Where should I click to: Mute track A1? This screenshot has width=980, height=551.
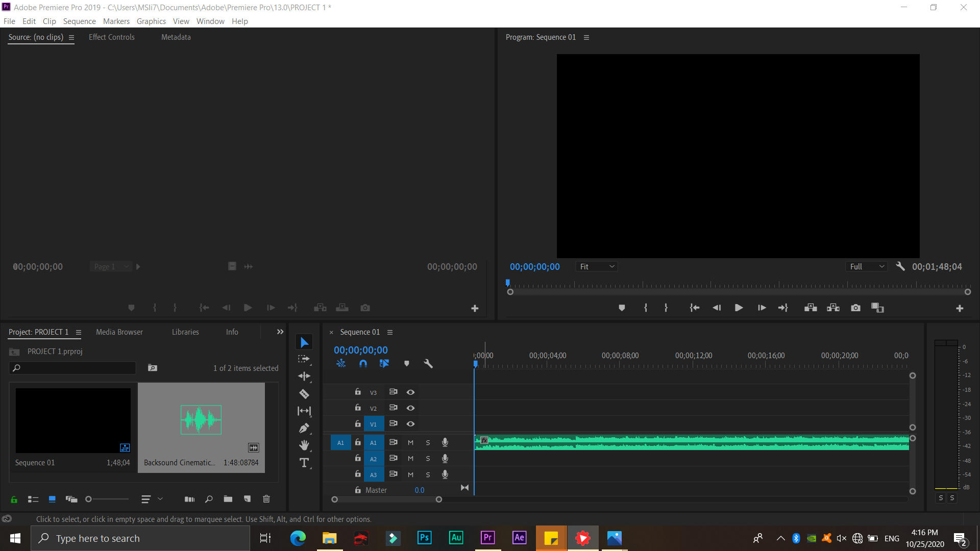[x=410, y=443]
